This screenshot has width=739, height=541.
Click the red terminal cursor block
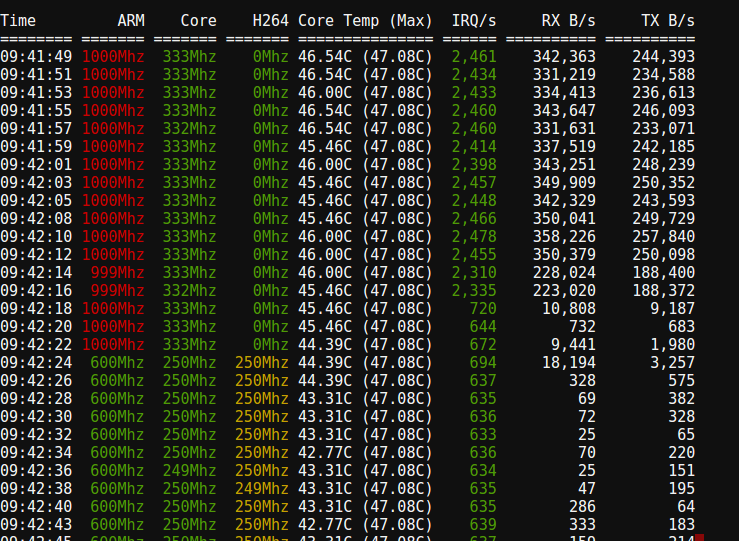tap(699, 538)
